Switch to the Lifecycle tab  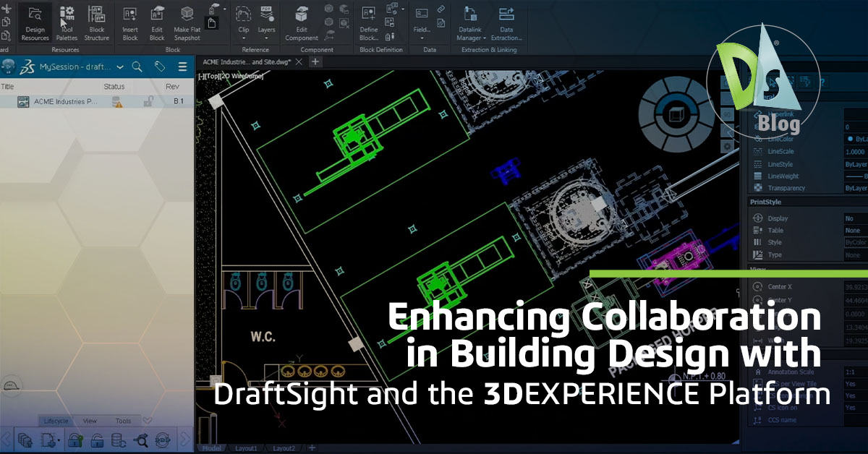56,421
